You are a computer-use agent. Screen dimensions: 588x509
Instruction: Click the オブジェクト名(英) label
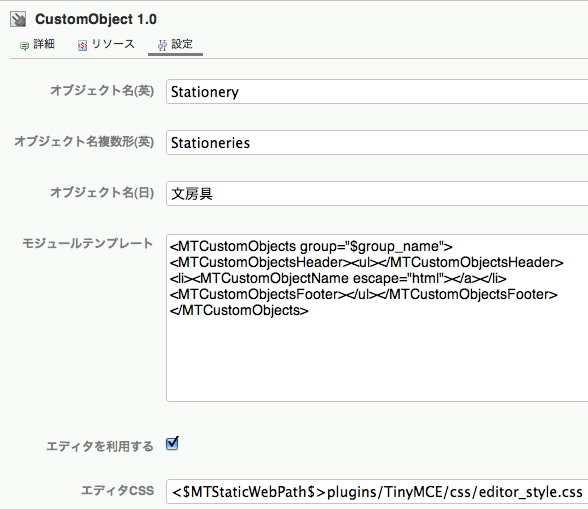(102, 90)
